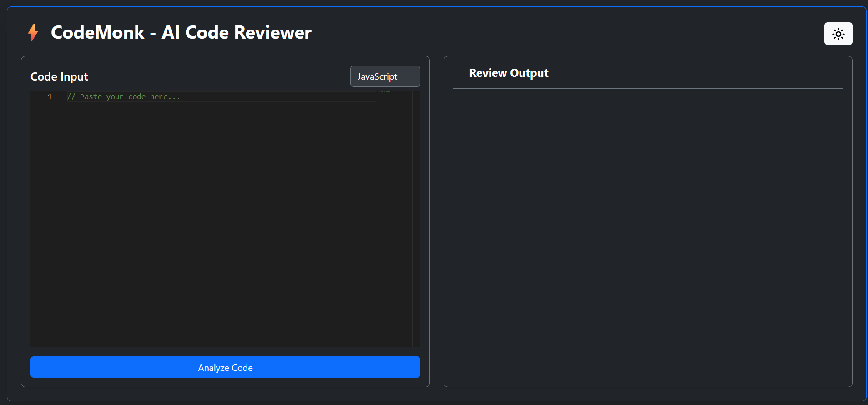Click 'here...' at end of placeholder comment
The width and height of the screenshot is (868, 405).
[x=165, y=97]
